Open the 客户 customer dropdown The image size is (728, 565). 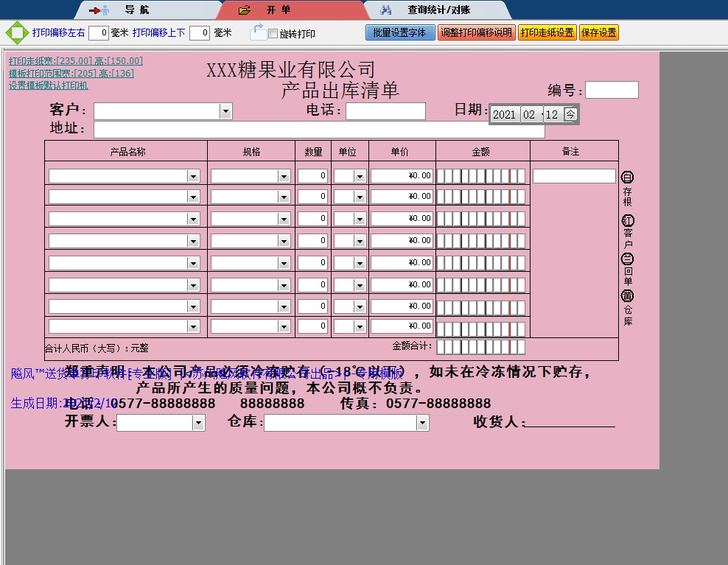point(225,110)
